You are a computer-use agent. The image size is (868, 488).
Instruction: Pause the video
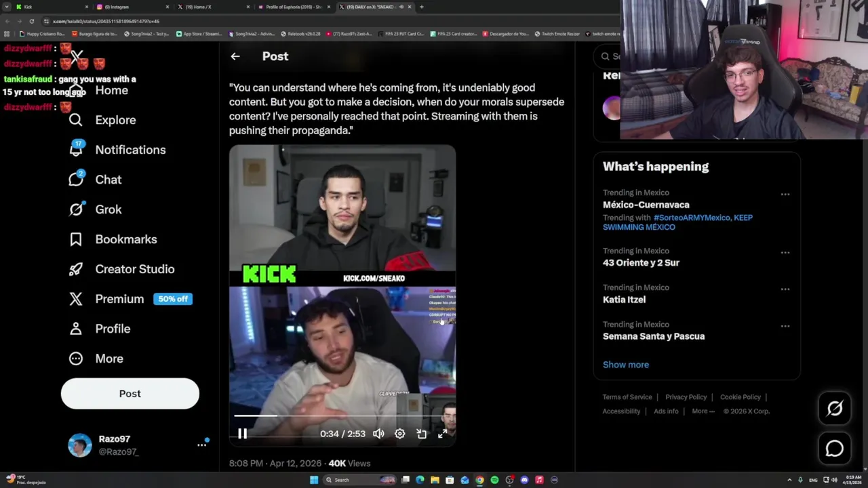[242, 434]
